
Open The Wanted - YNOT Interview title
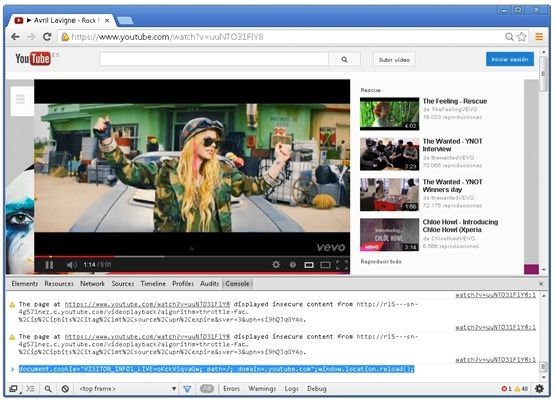[452, 145]
